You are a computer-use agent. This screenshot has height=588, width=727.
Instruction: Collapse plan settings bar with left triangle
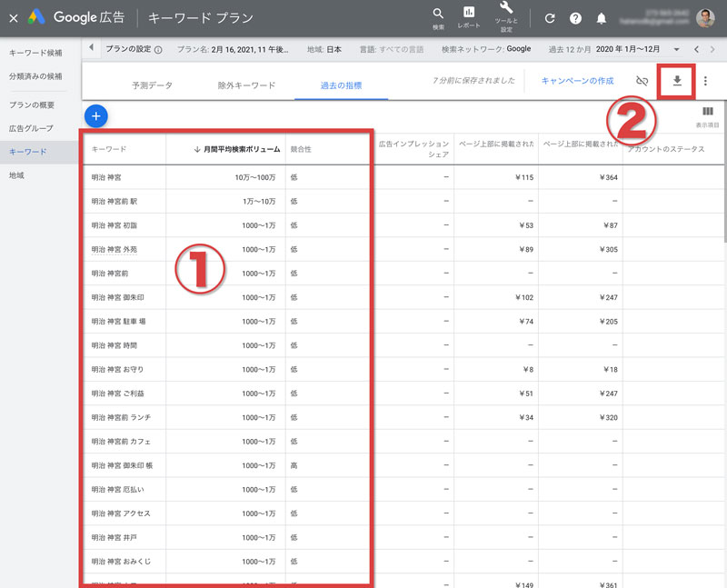tap(92, 47)
